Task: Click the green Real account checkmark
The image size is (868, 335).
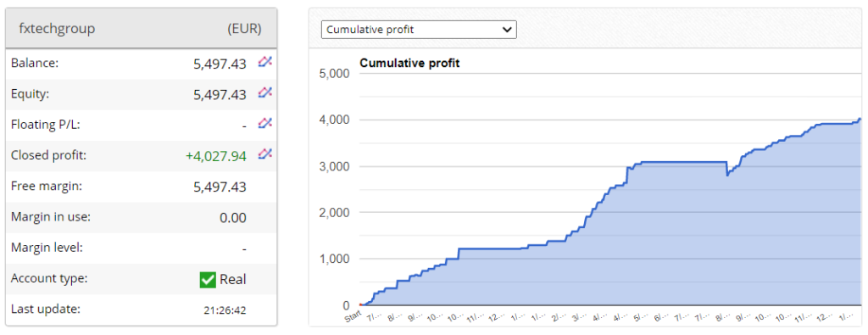Action: point(208,280)
